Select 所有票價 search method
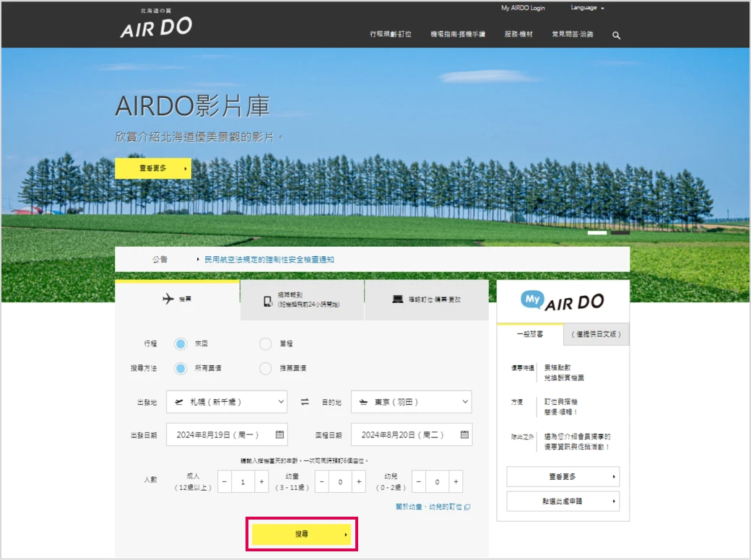The width and height of the screenshot is (751, 560). pos(181,368)
